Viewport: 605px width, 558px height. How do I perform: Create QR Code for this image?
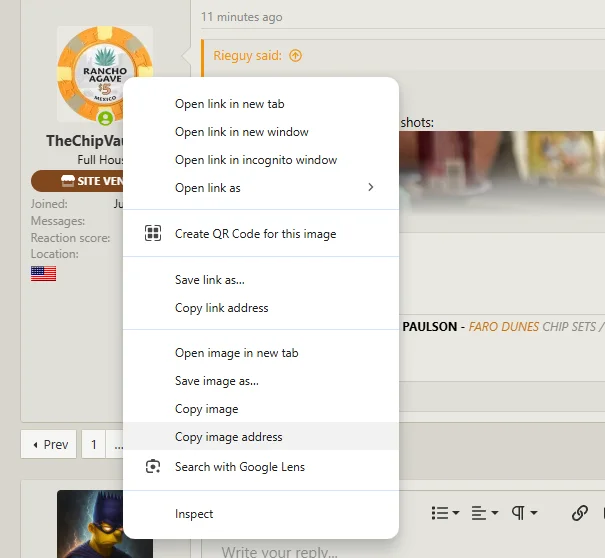(261, 233)
